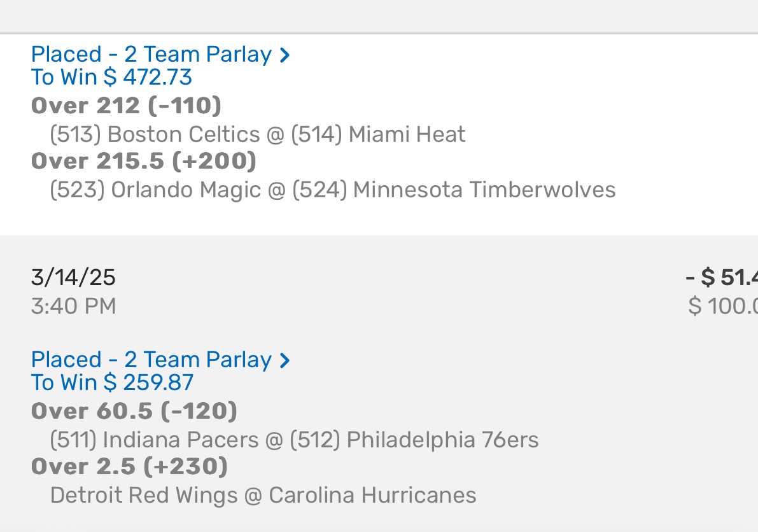Screen dimensions: 758x532
Task: Select the Over 60.5 (-120) bet line
Action: (x=134, y=411)
